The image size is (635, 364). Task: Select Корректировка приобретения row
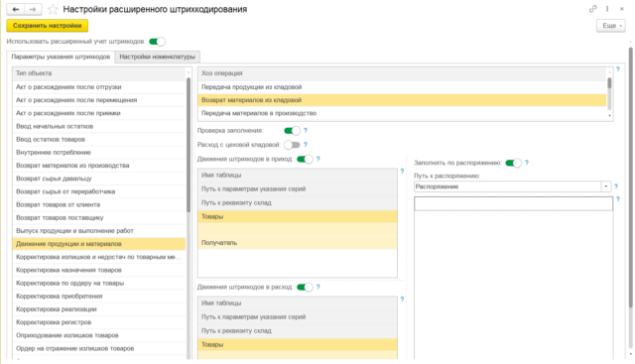99,296
